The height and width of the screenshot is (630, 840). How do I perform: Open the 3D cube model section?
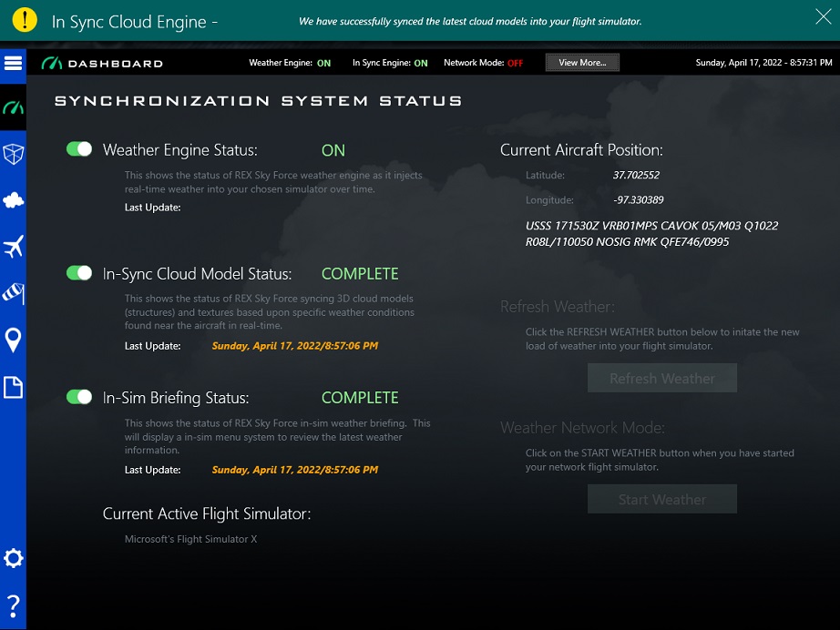point(13,154)
